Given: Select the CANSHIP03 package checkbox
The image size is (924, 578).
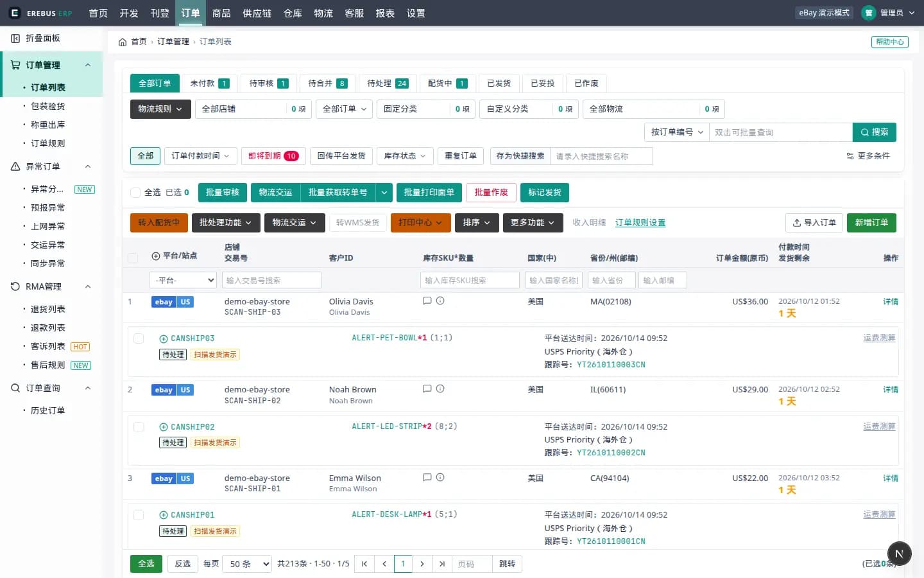Looking at the screenshot, I should (x=139, y=338).
